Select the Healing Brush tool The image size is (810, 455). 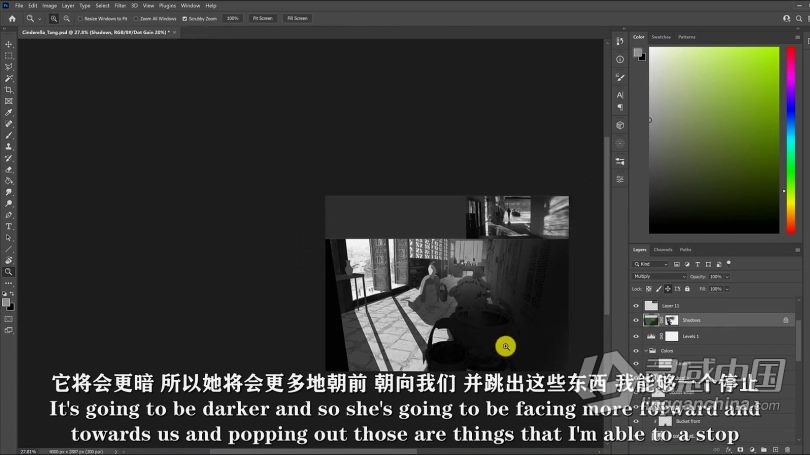(9, 124)
